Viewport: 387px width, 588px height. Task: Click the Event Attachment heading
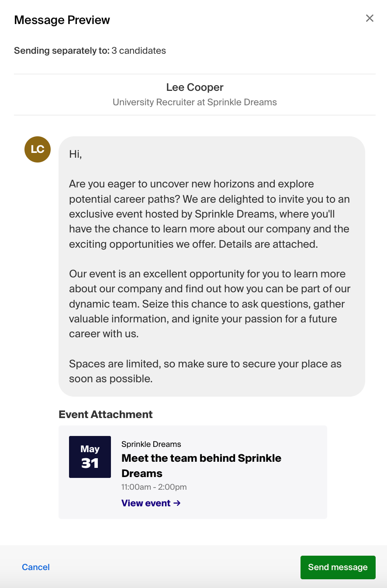tap(106, 415)
